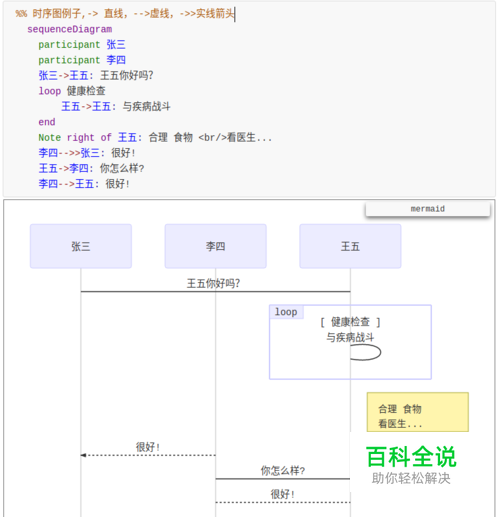Click the mermaid language label
The height and width of the screenshot is (517, 500).
pos(428,209)
